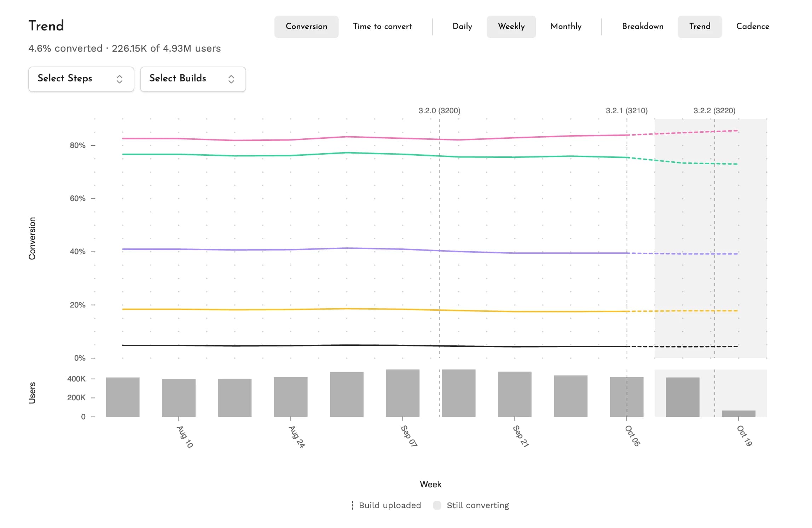This screenshot has width=812, height=528.
Task: Select the Conversion metric toggle
Action: pos(306,27)
